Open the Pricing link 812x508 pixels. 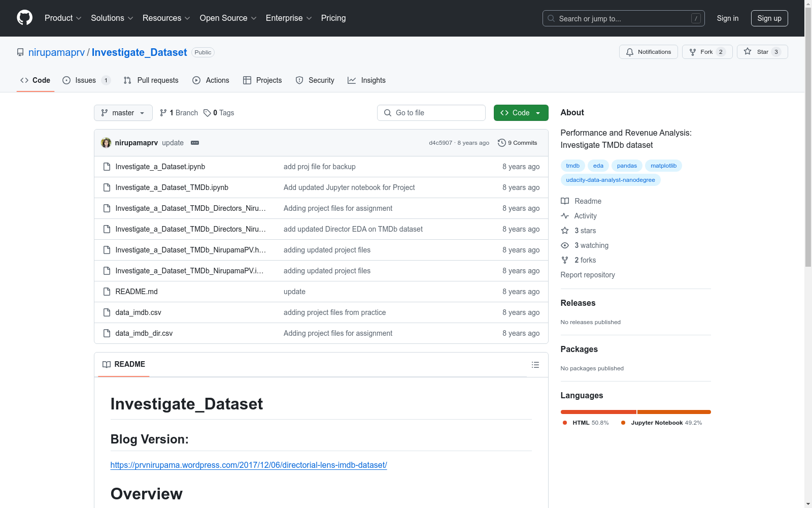333,18
